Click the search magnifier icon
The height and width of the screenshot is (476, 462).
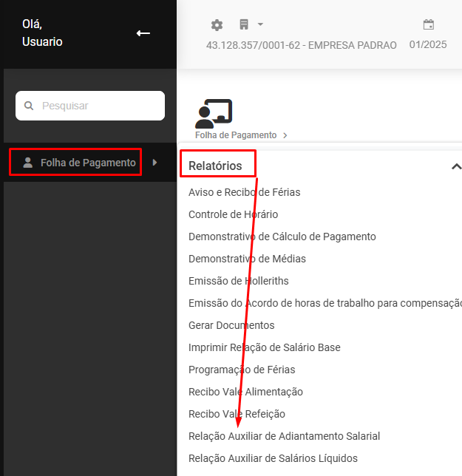pyautogui.click(x=29, y=106)
